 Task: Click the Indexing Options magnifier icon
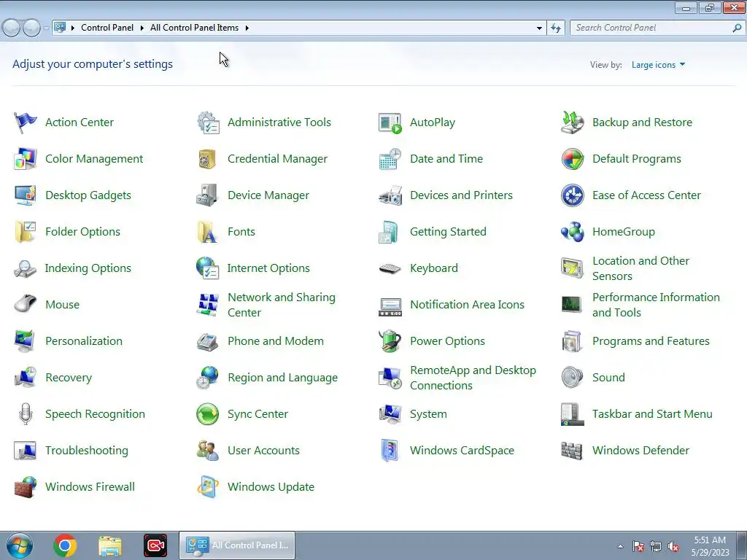coord(26,268)
